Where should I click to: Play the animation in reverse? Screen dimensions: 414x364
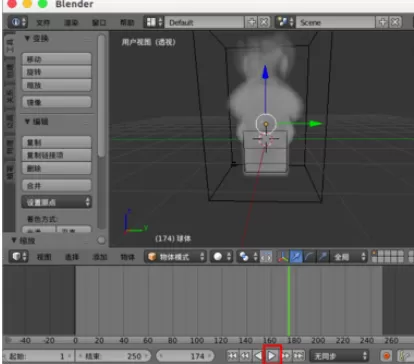258,356
